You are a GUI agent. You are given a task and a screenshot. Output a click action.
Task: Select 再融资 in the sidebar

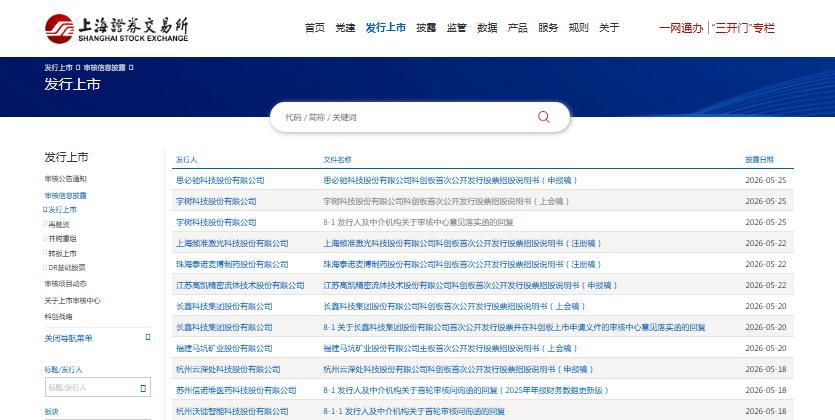(59, 225)
